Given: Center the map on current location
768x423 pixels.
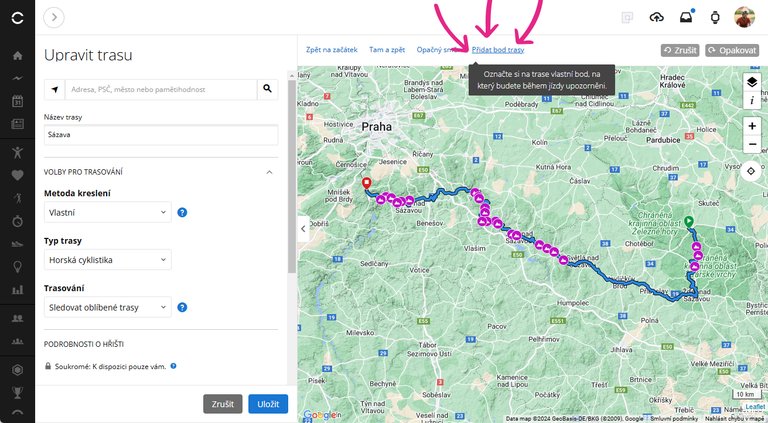Looking at the screenshot, I should 751,170.
